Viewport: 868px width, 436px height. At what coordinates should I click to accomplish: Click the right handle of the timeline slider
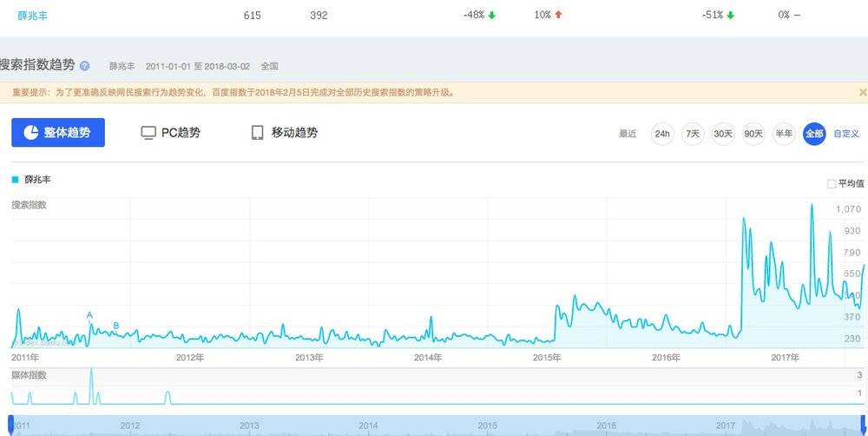(x=863, y=425)
